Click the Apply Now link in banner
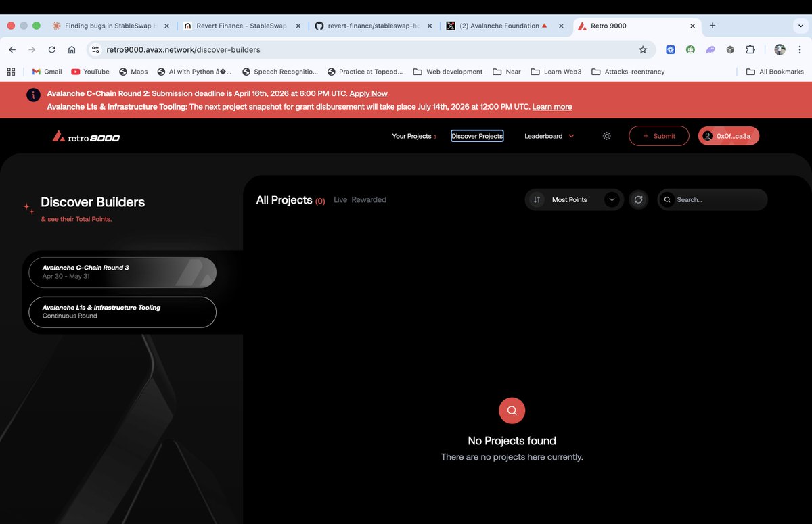The height and width of the screenshot is (524, 812). [368, 93]
